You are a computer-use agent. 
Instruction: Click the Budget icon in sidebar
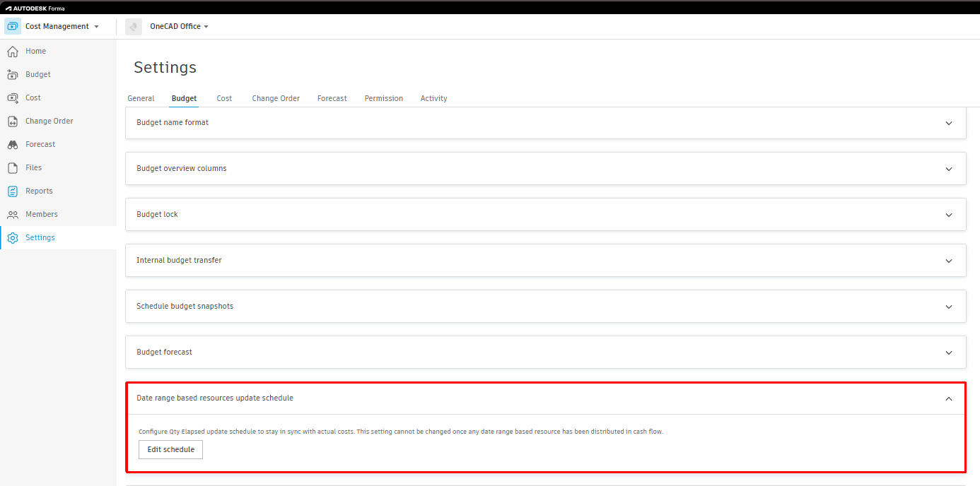[12, 75]
